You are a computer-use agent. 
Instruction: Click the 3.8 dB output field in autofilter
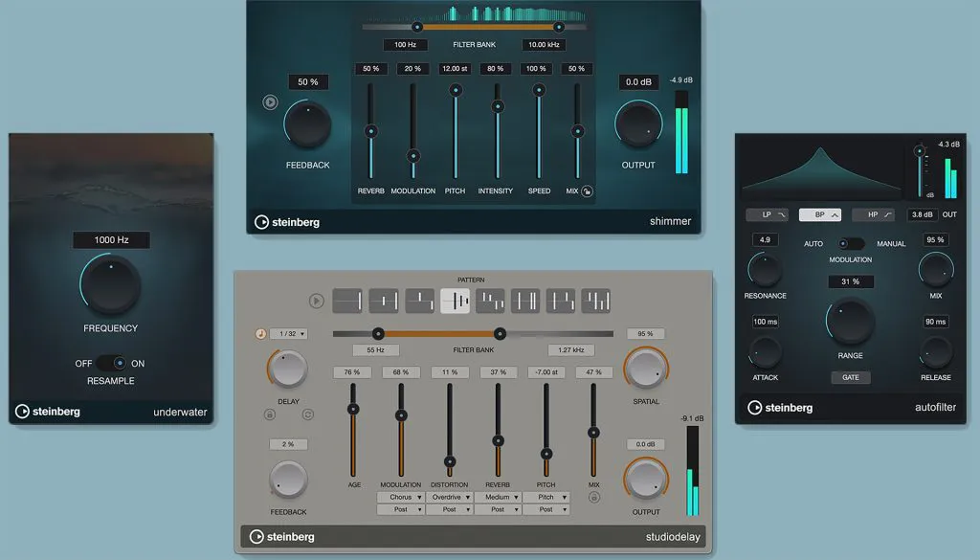(922, 215)
